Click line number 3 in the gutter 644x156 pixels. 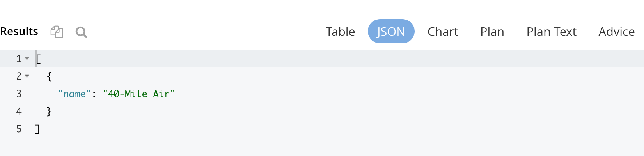pyautogui.click(x=19, y=94)
